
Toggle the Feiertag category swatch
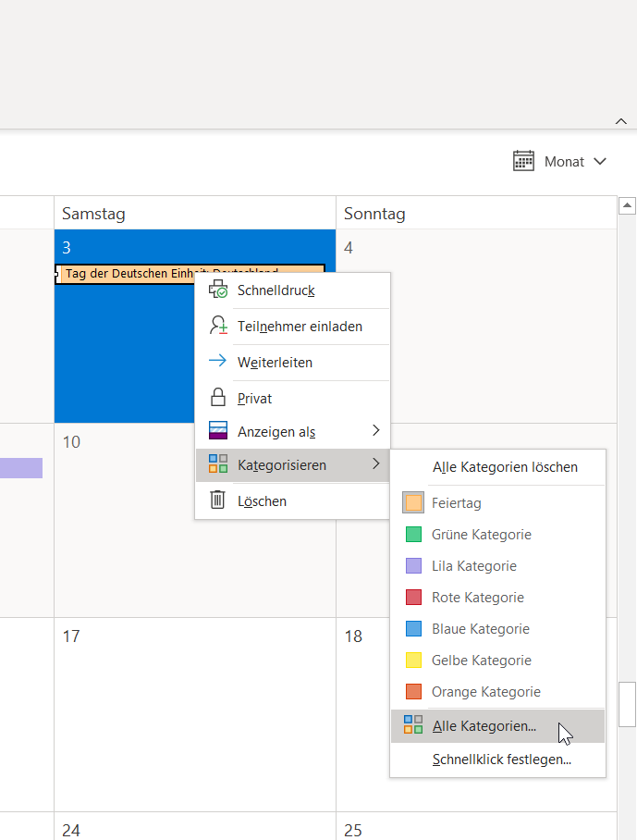point(413,502)
